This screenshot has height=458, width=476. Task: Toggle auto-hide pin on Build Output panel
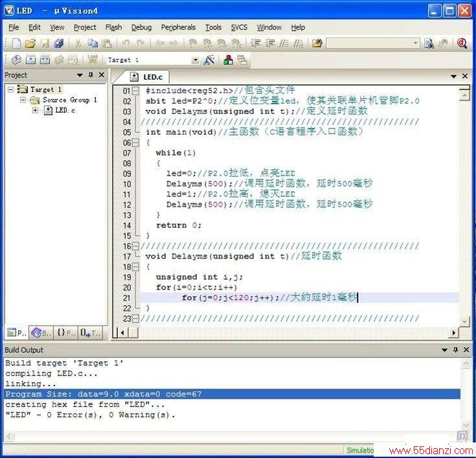point(455,350)
